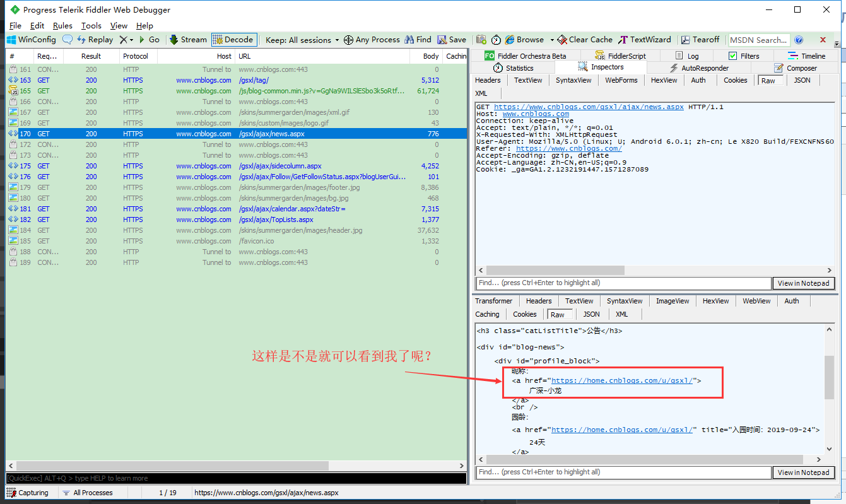Open the Edit menu
846x504 pixels.
[x=37, y=26]
